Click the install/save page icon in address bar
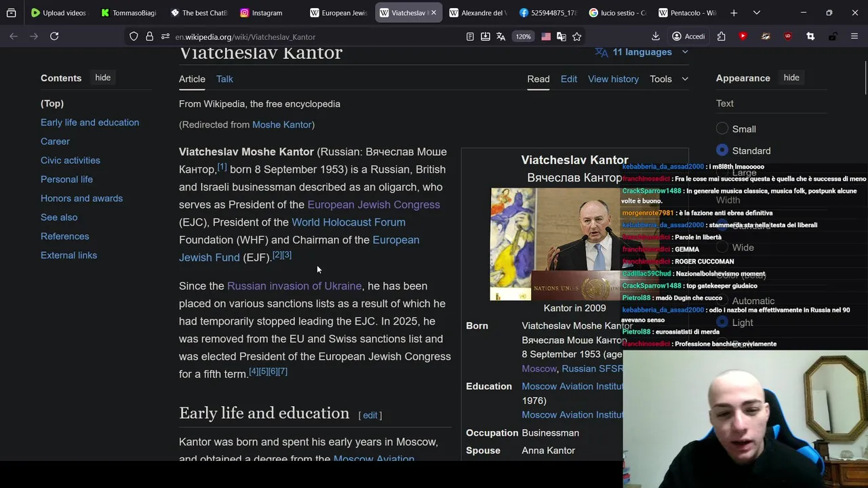 [x=486, y=37]
